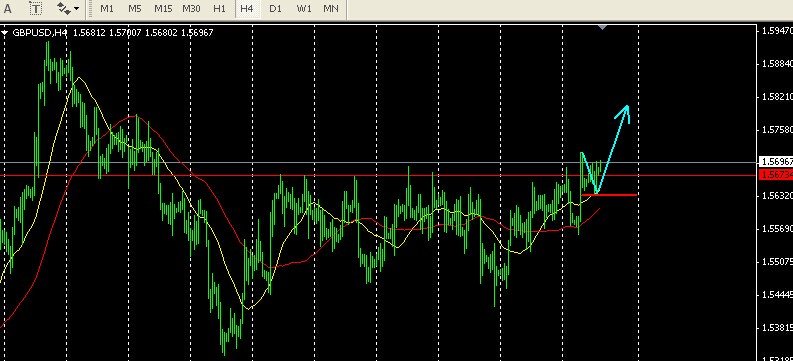Viewport: 793px width, 361px height.
Task: Click the 1.5884 price scale label
Action: (x=777, y=64)
